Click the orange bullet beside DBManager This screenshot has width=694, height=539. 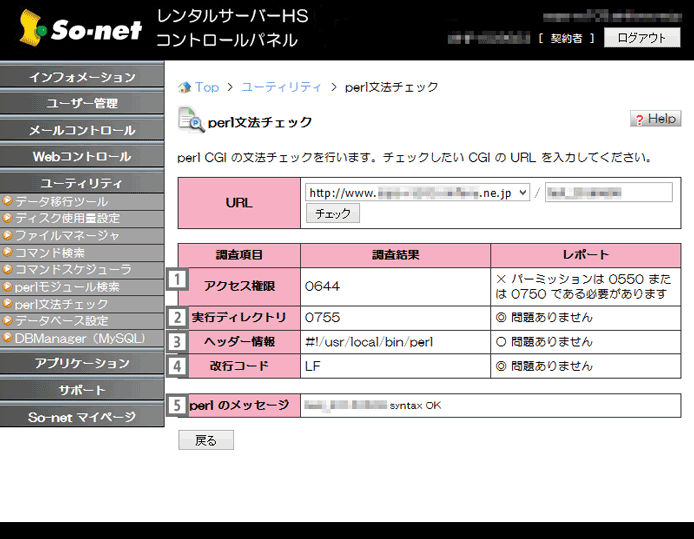tap(7, 338)
